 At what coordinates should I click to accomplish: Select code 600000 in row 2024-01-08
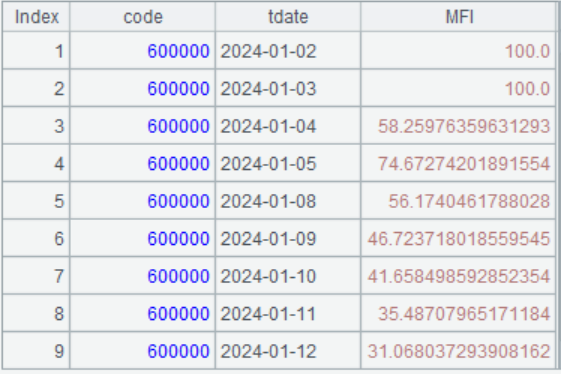coord(143,201)
